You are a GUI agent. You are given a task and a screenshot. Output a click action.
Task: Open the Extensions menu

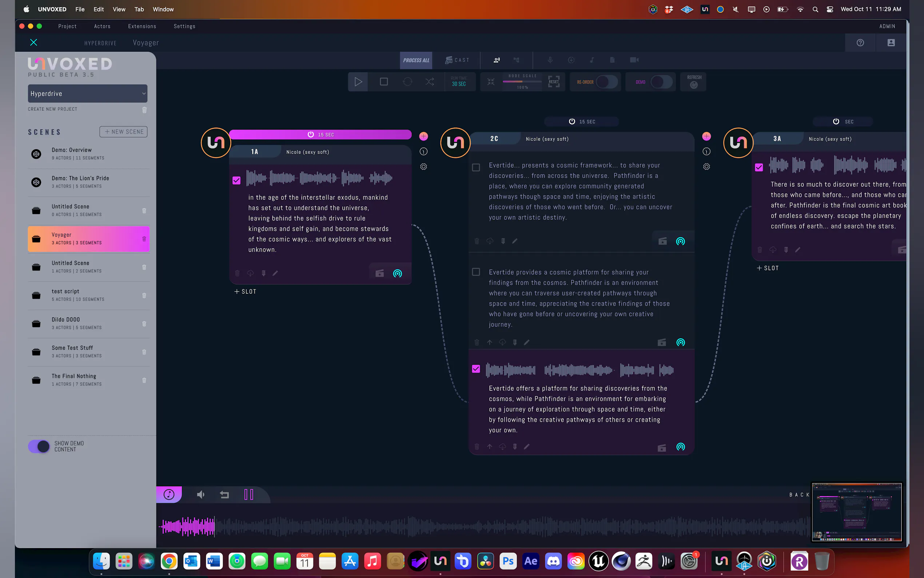(x=142, y=26)
